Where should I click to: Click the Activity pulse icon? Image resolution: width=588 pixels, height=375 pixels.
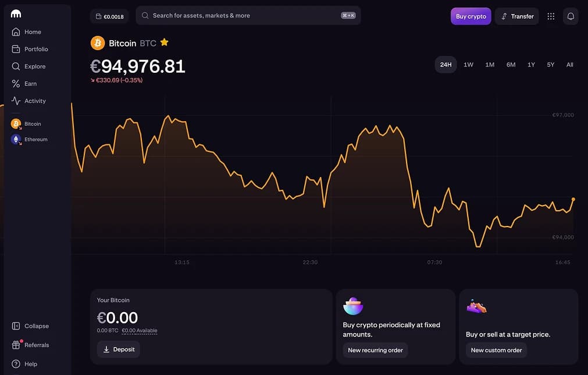pos(16,101)
